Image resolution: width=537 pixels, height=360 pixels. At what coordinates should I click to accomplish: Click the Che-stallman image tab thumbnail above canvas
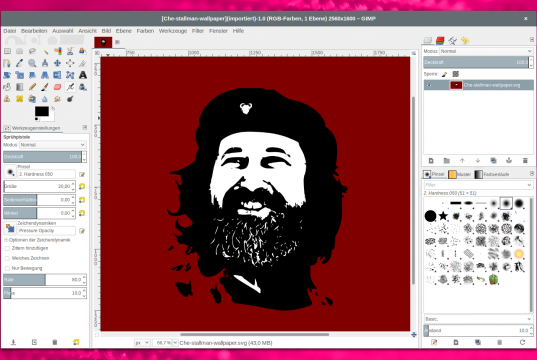[103, 42]
